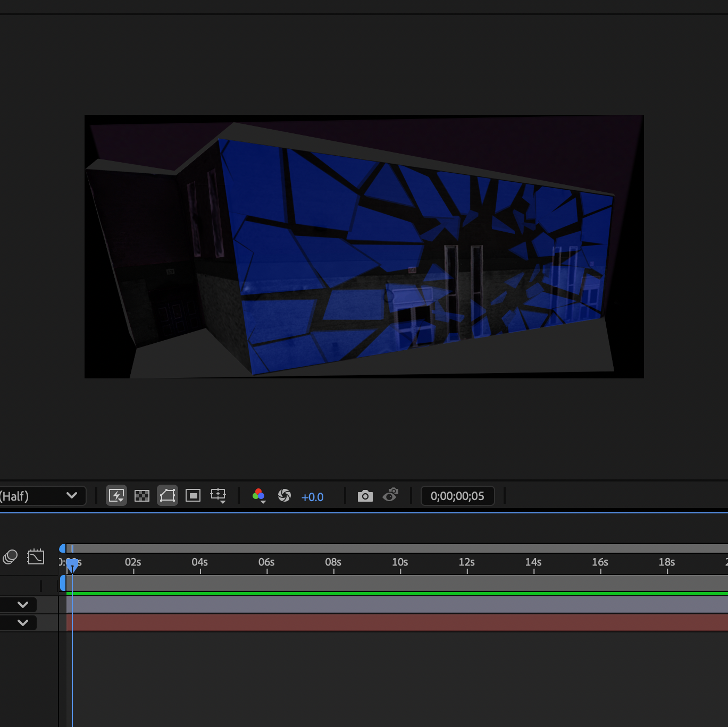
Task: Expand the red layer's properties chevron
Action: 22,623
